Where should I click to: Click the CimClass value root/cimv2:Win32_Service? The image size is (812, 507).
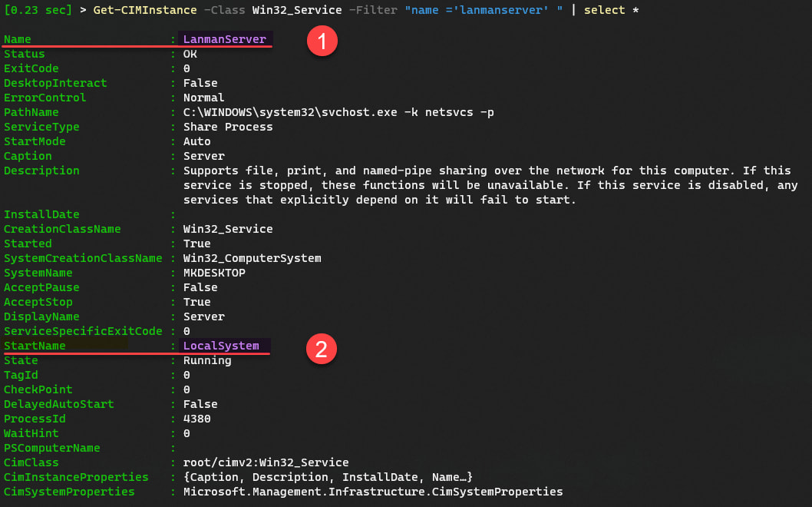pos(266,462)
